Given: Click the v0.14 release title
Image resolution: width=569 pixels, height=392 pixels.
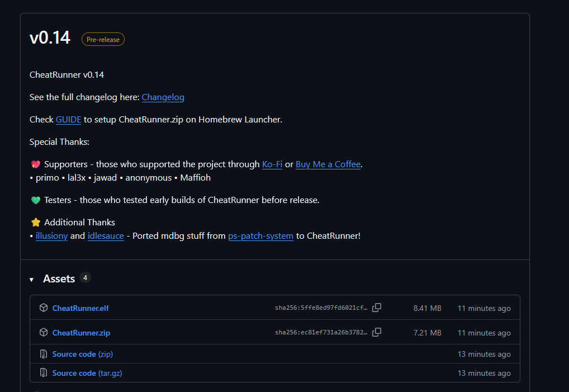Looking at the screenshot, I should 50,38.
